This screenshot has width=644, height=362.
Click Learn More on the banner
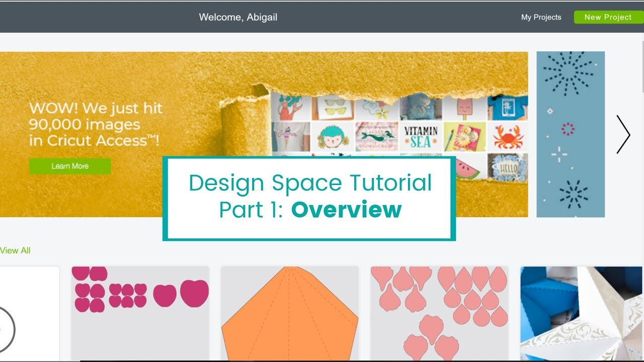70,166
